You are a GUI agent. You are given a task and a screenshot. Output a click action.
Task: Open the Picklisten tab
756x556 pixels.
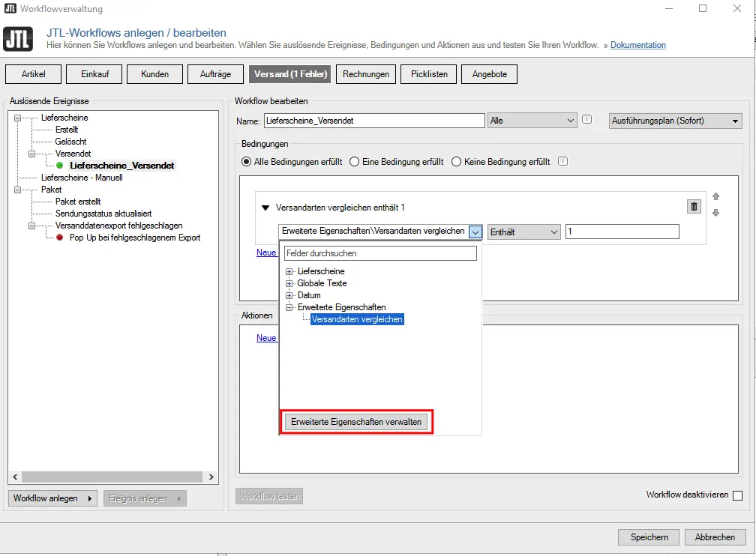coord(429,74)
